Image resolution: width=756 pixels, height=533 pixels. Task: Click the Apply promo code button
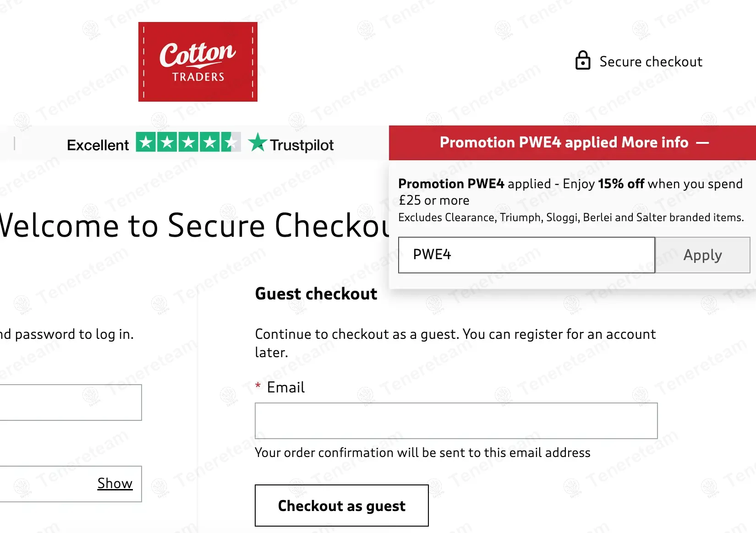click(x=702, y=255)
